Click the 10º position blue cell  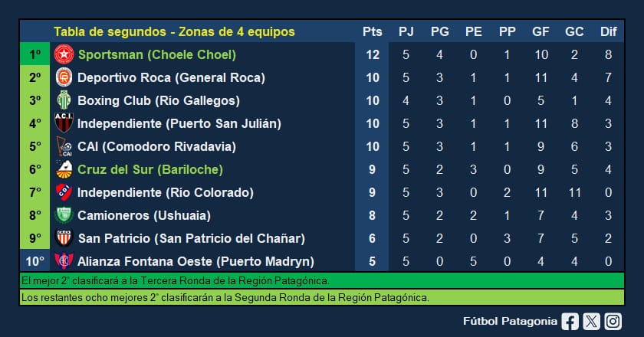pyautogui.click(x=35, y=261)
